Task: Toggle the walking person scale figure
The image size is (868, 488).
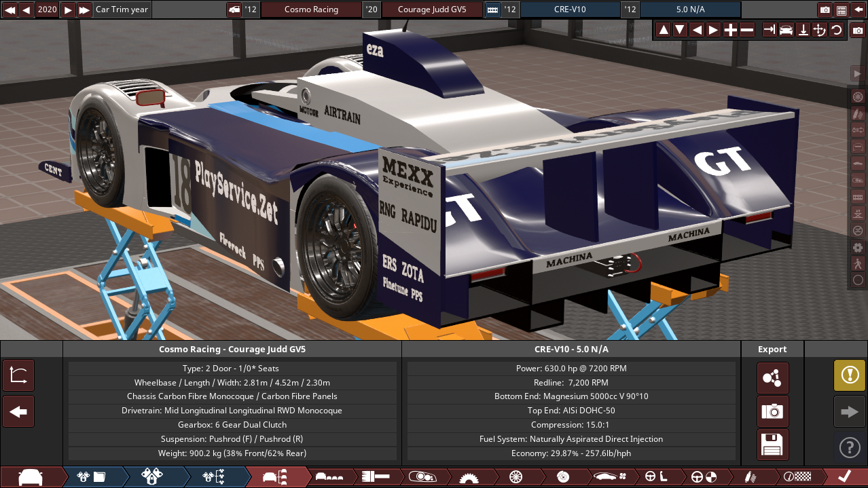Action: coord(858,264)
